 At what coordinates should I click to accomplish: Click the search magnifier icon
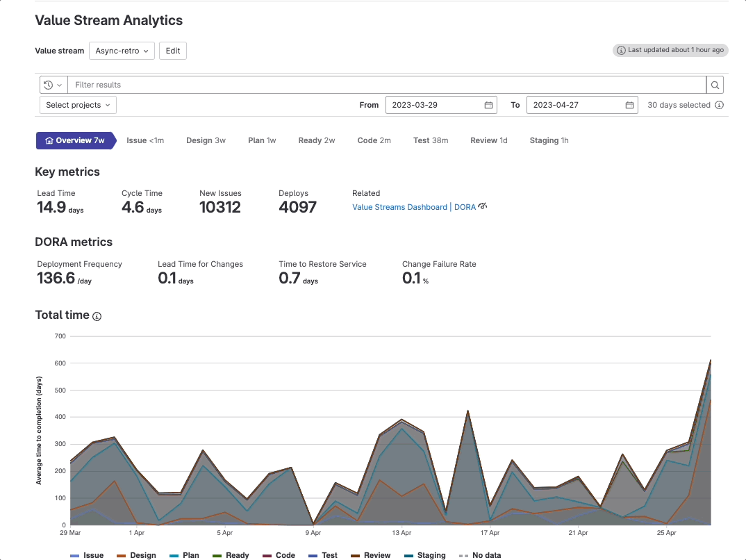click(715, 84)
